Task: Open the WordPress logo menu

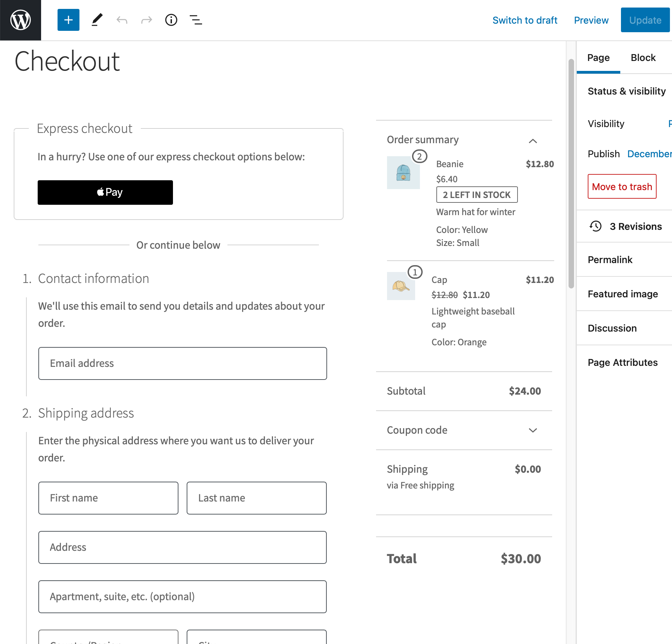Action: point(21,20)
